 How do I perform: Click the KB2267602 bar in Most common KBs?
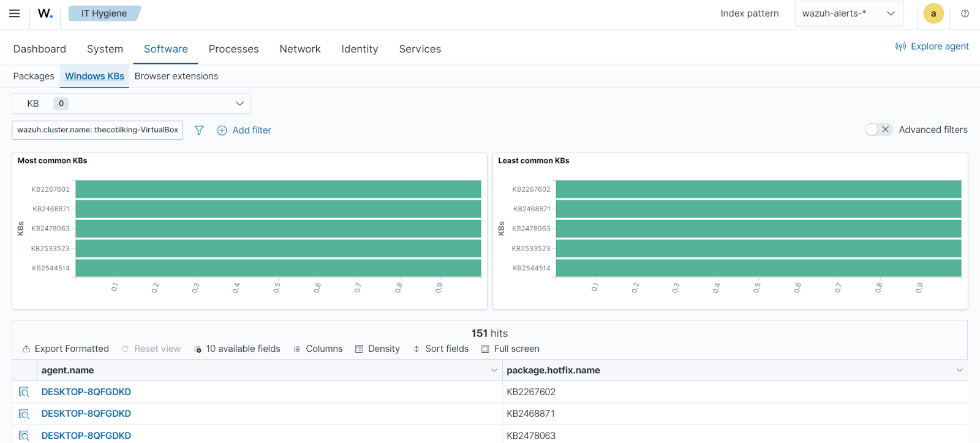278,189
